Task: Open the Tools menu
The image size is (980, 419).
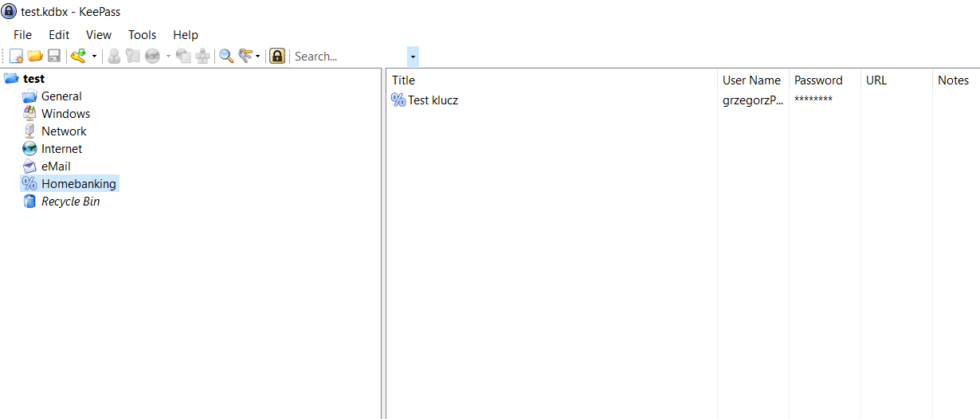Action: click(143, 35)
